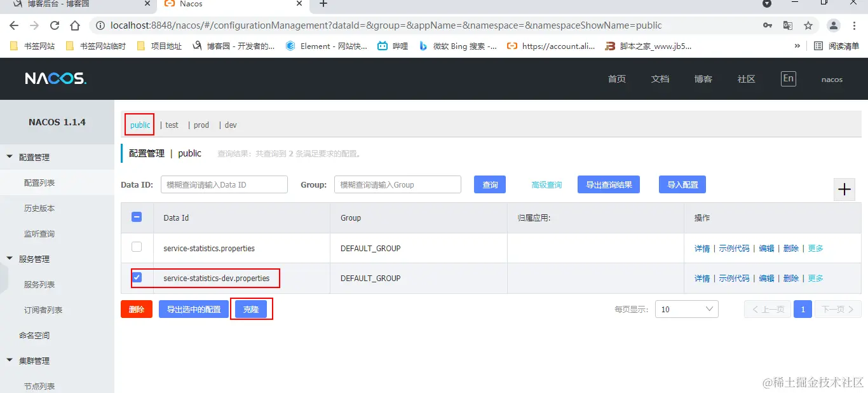Click the browser forward arrow
The width and height of the screenshot is (868, 393).
(34, 25)
